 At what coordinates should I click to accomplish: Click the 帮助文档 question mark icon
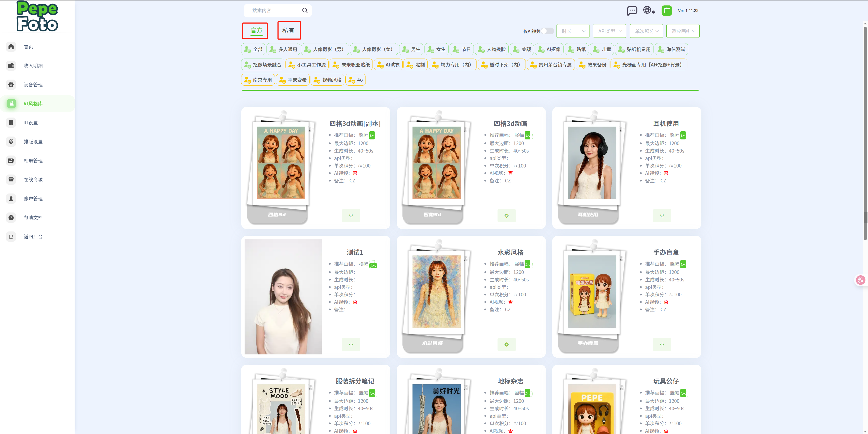[x=11, y=217]
